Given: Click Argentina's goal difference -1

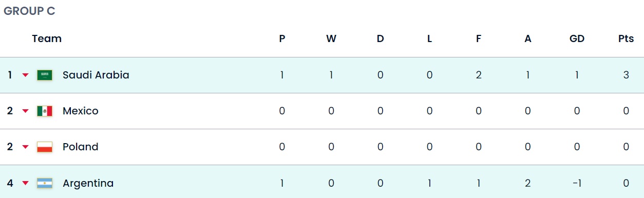Looking at the screenshot, I should (x=577, y=183).
